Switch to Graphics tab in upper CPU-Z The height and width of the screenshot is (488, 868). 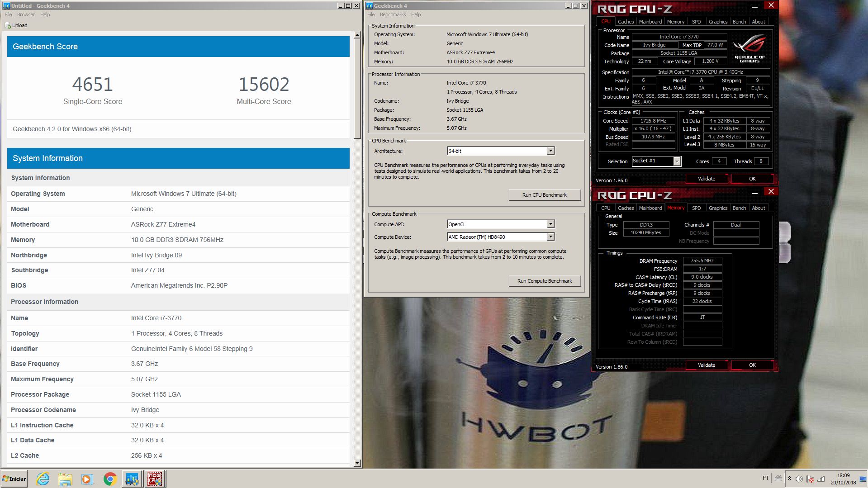pos(718,22)
